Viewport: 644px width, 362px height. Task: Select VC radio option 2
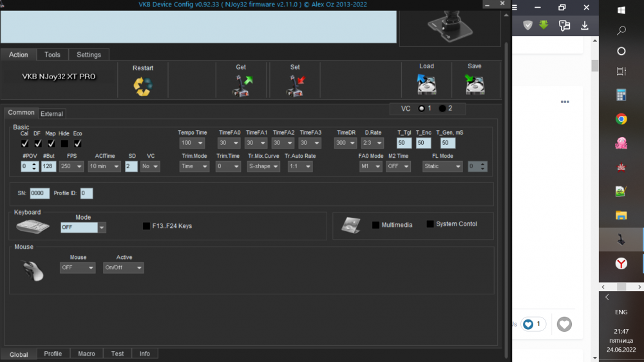[x=442, y=108]
